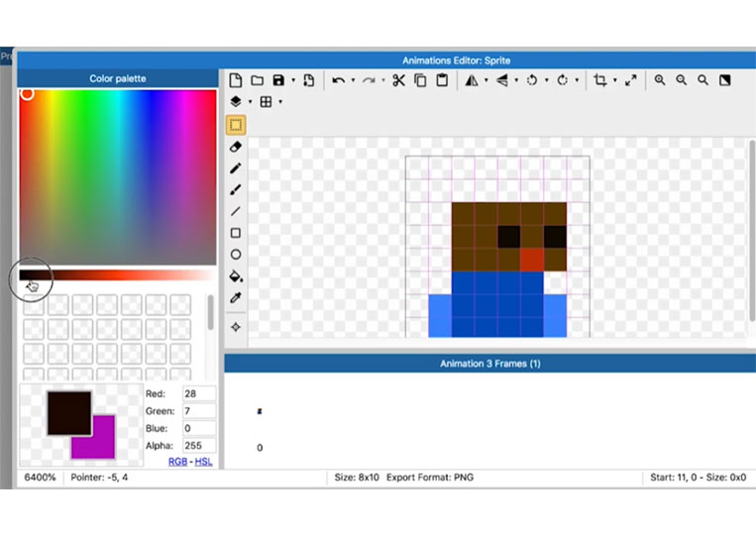Screen dimensions: 756x536
Task: Select the Paint bucket fill tool
Action: point(236,276)
